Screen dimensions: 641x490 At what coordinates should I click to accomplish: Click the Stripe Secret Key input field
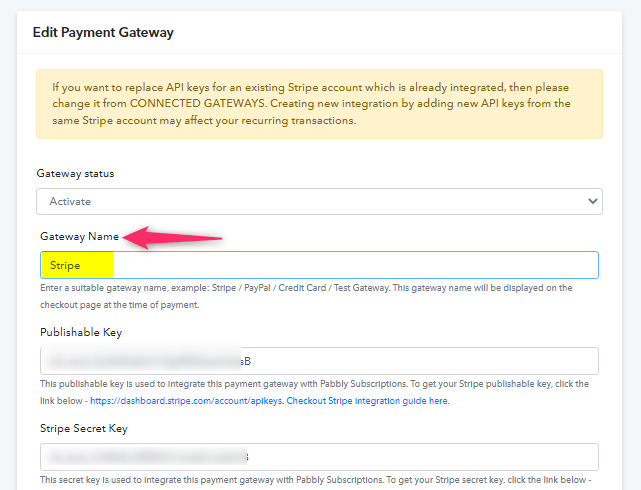pos(319,457)
